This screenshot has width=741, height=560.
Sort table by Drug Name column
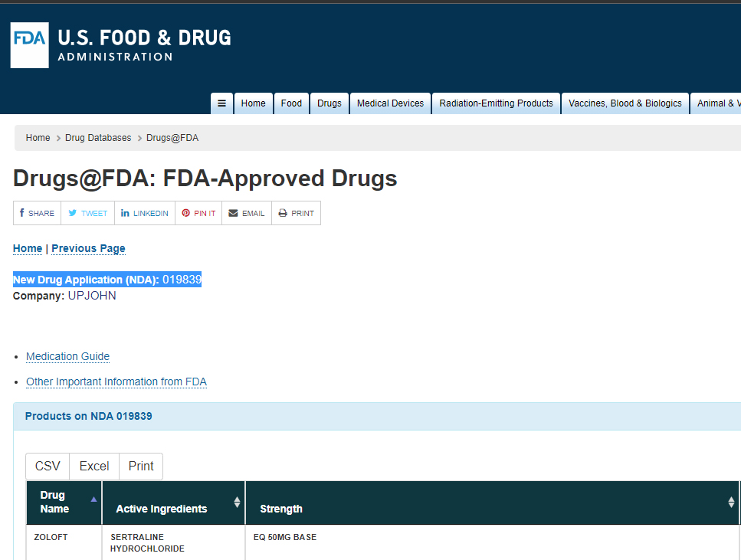(64, 503)
